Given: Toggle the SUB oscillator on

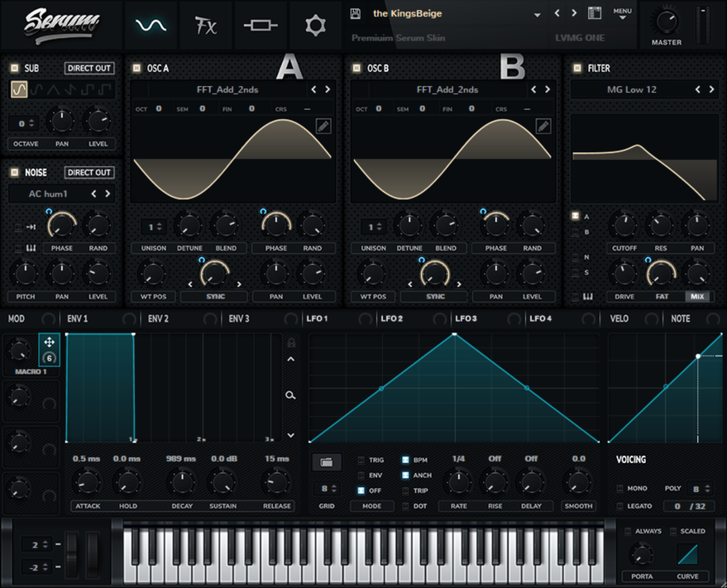Looking at the screenshot, I should pos(15,68).
